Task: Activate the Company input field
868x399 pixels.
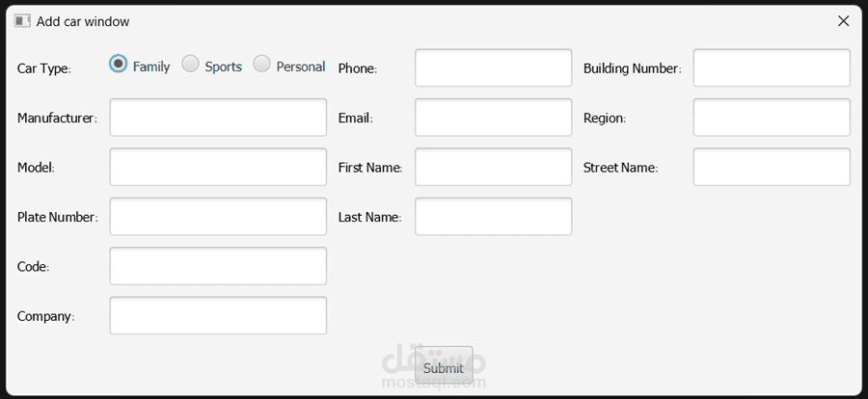Action: (218, 315)
